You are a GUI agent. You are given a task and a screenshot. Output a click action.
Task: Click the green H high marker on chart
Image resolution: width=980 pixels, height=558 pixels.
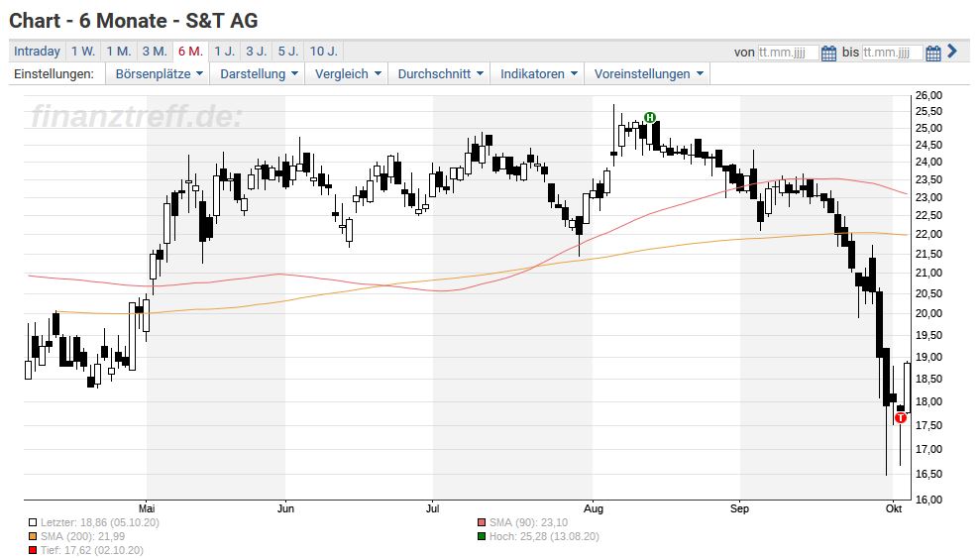650,118
